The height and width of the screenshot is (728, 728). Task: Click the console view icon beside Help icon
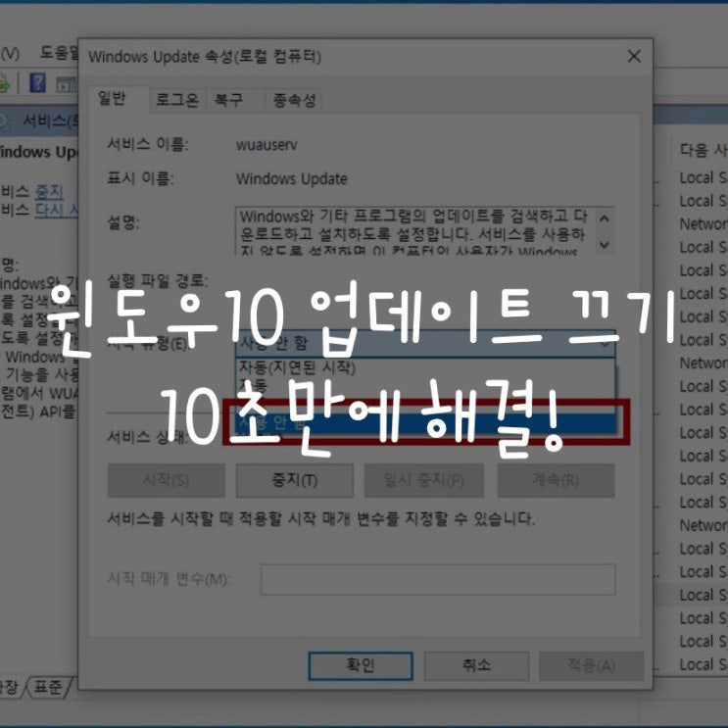click(x=66, y=84)
